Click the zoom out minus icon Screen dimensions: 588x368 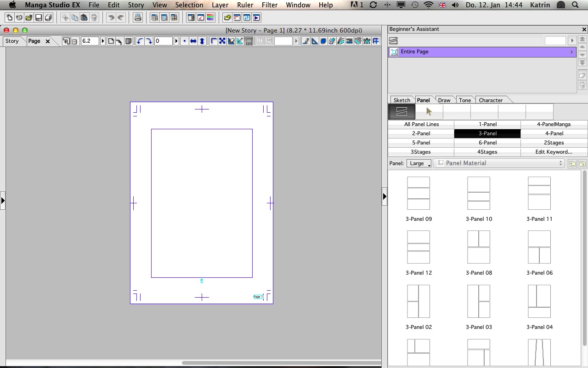(x=74, y=41)
